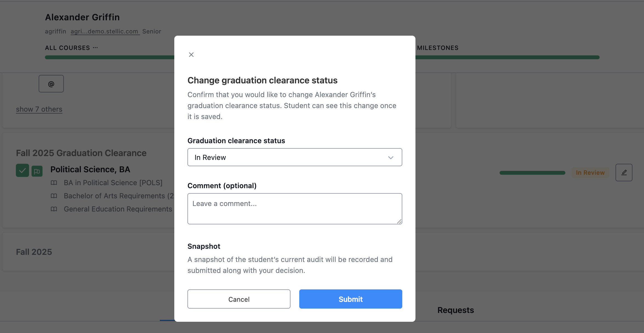The image size is (644, 333).
Task: Click book icon next to BA in Political Science
Action: click(x=54, y=183)
